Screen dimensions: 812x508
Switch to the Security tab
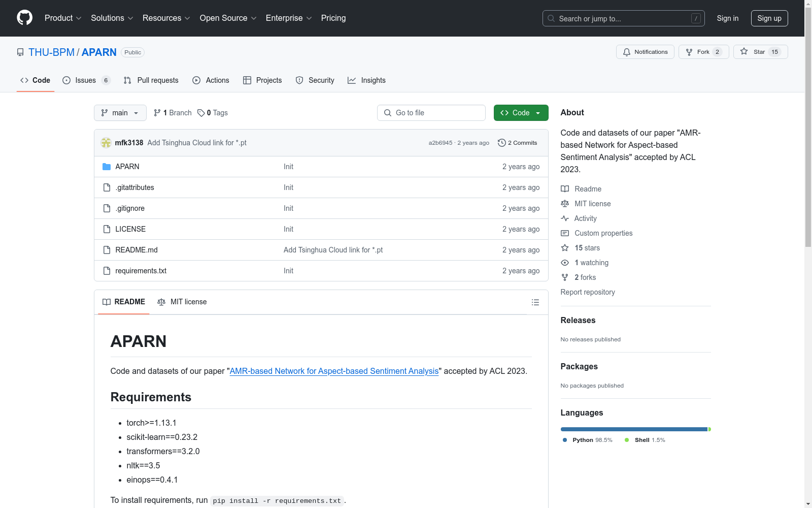[315, 80]
